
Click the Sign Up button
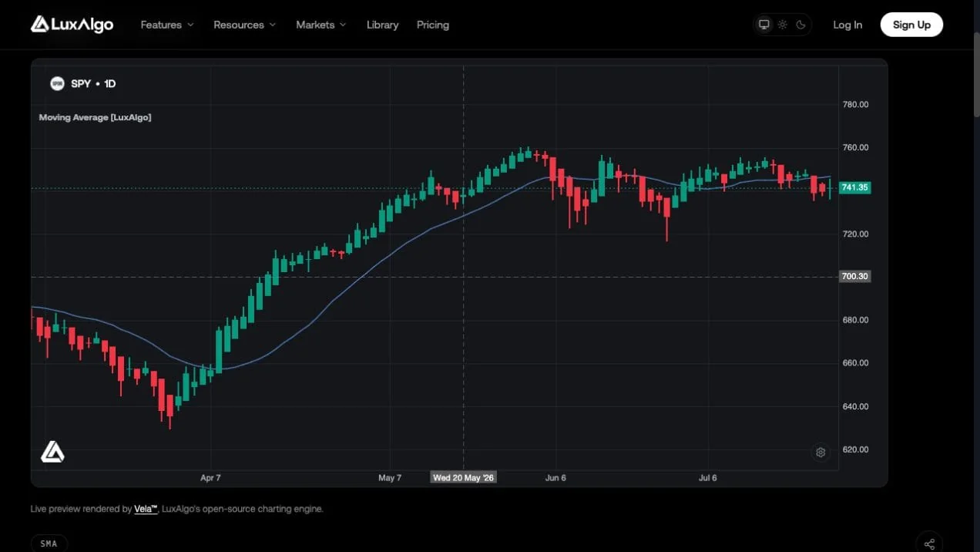[911, 25]
